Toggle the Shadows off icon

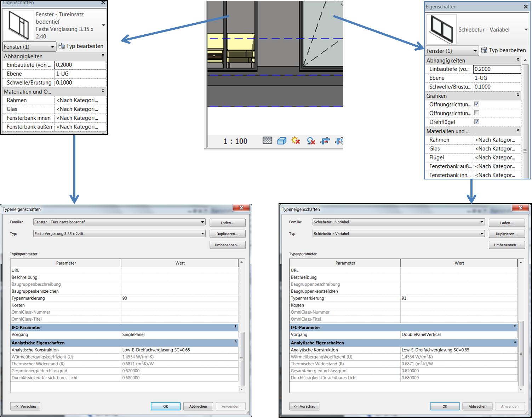311,141
